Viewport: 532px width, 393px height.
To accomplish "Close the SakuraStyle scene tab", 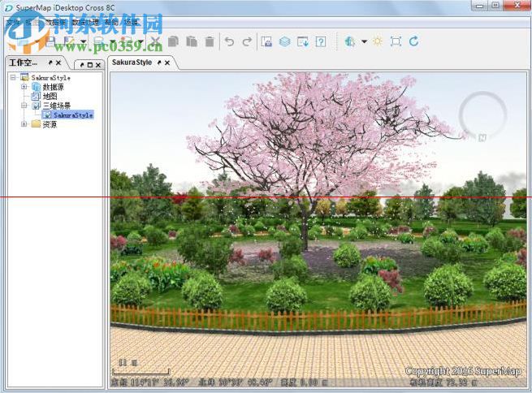I will pos(167,63).
